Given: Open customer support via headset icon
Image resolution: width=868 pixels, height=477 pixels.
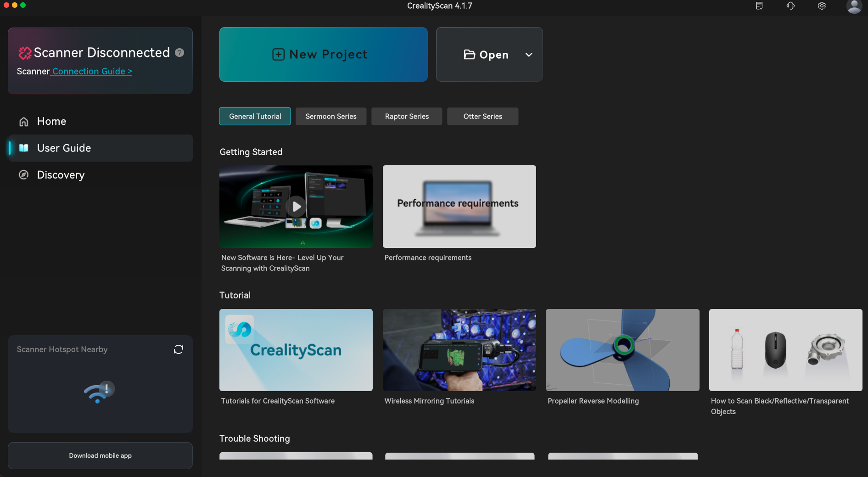Looking at the screenshot, I should point(790,6).
